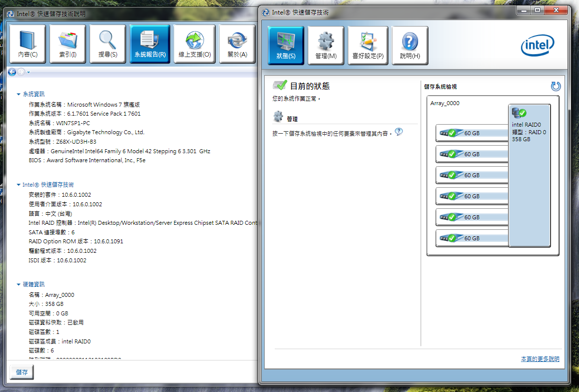
Task: Click the Microsoft Windows 7 旗艦版 line
Action: point(84,105)
